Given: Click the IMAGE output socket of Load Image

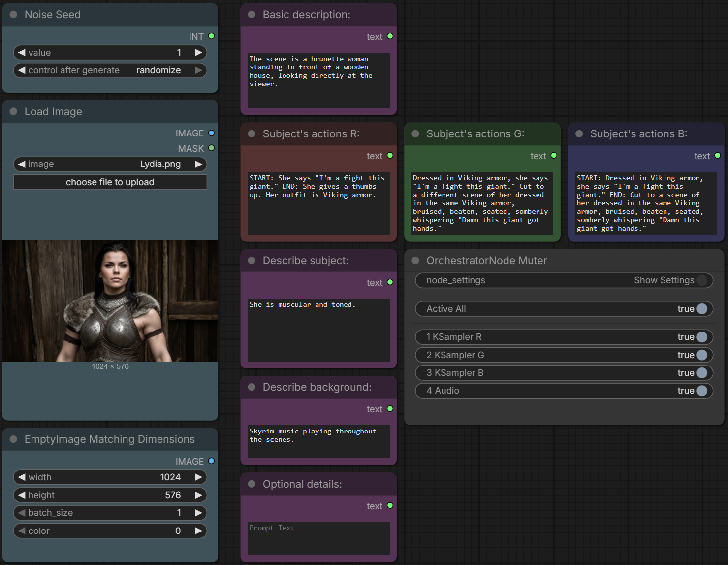Looking at the screenshot, I should pos(211,133).
